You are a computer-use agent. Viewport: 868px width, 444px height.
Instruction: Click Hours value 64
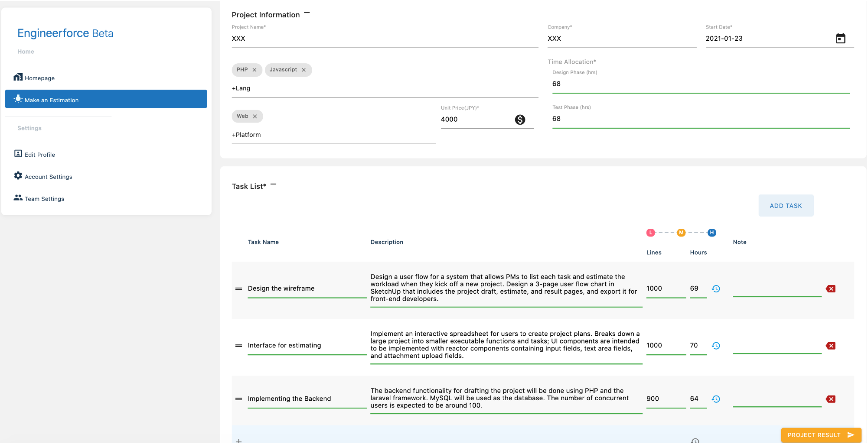698,399
